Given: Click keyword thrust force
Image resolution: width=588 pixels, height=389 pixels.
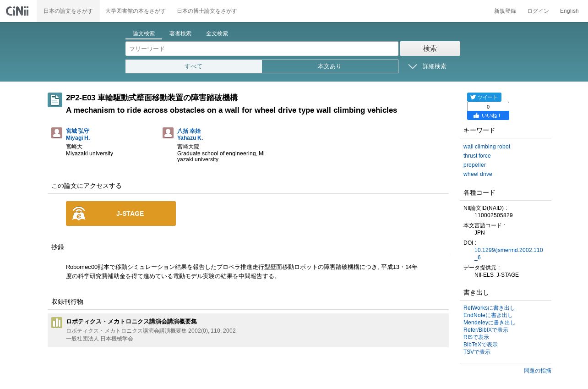Looking at the screenshot, I should [477, 156].
